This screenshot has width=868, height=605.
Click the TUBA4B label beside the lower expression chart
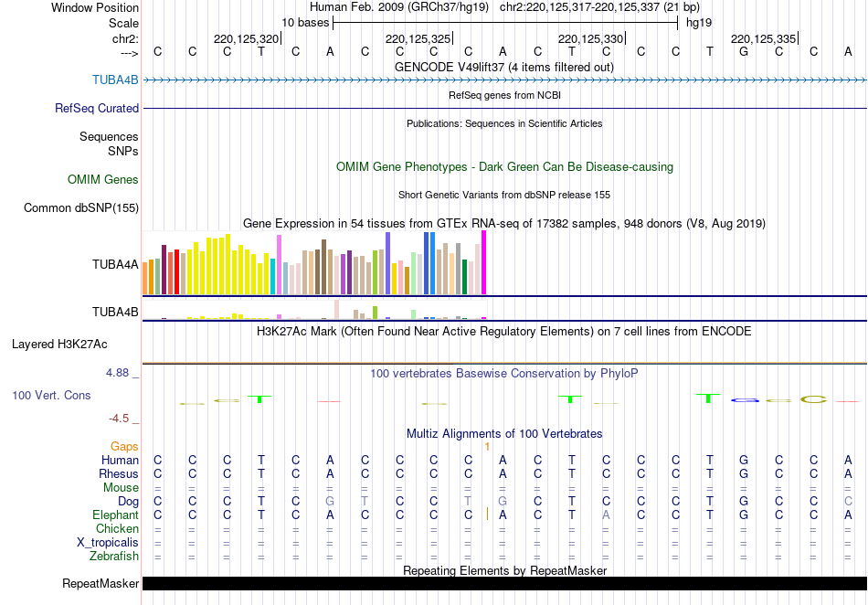[x=115, y=312]
